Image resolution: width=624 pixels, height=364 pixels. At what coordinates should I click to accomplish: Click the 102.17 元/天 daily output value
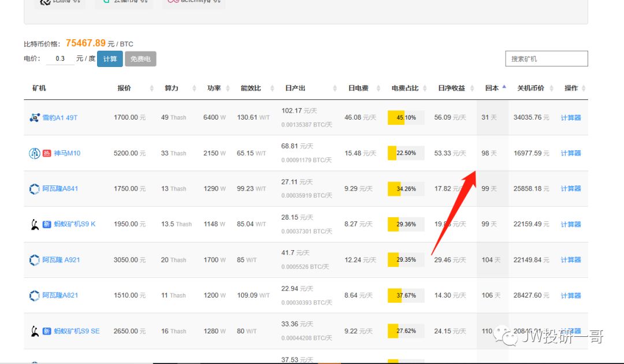pos(299,110)
